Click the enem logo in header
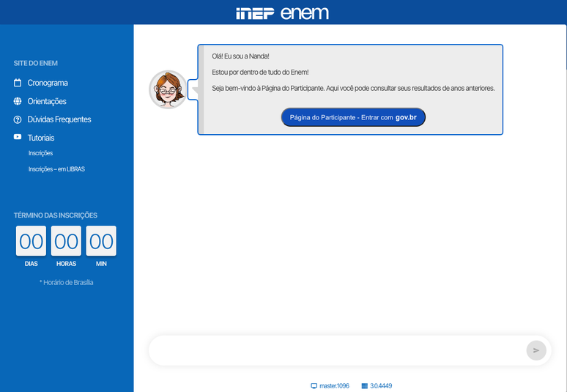This screenshot has height=392, width=567. pyautogui.click(x=305, y=13)
